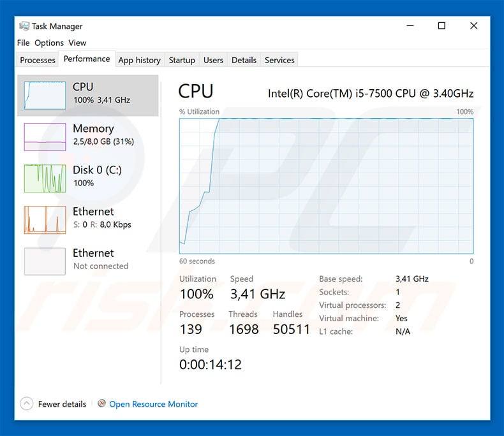This screenshot has height=436, width=504.
Task: Click the Fewer details collapse arrow icon
Action: pyautogui.click(x=27, y=403)
